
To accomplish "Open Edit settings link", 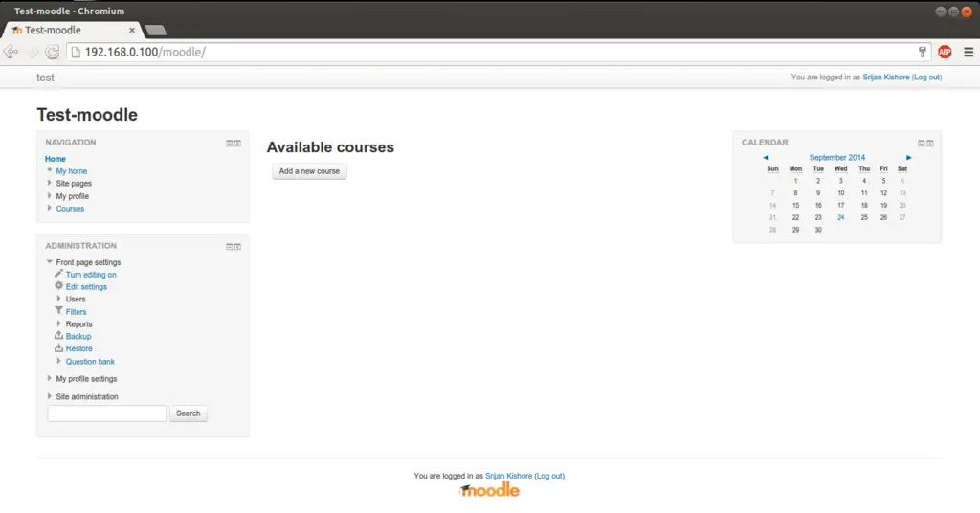I will pos(86,287).
